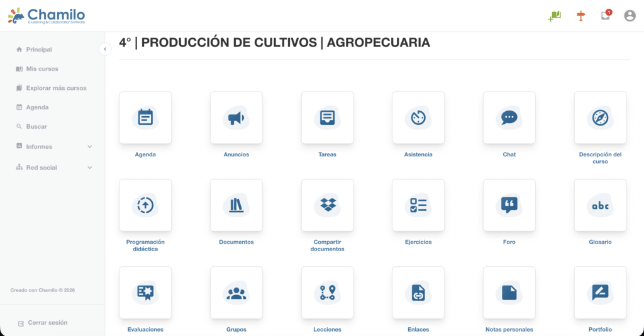
Task: Click the green add-course icon in header
Action: coord(555,16)
